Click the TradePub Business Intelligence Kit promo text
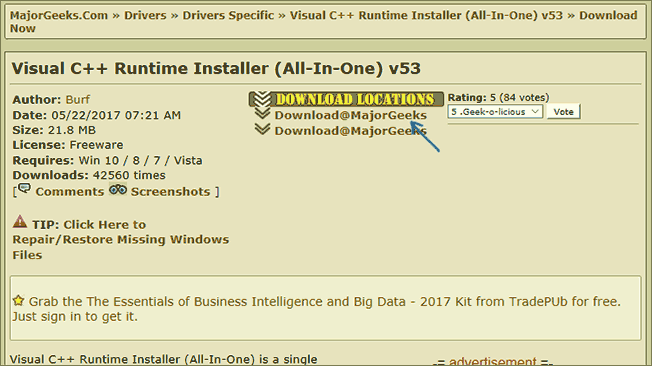 [x=316, y=309]
